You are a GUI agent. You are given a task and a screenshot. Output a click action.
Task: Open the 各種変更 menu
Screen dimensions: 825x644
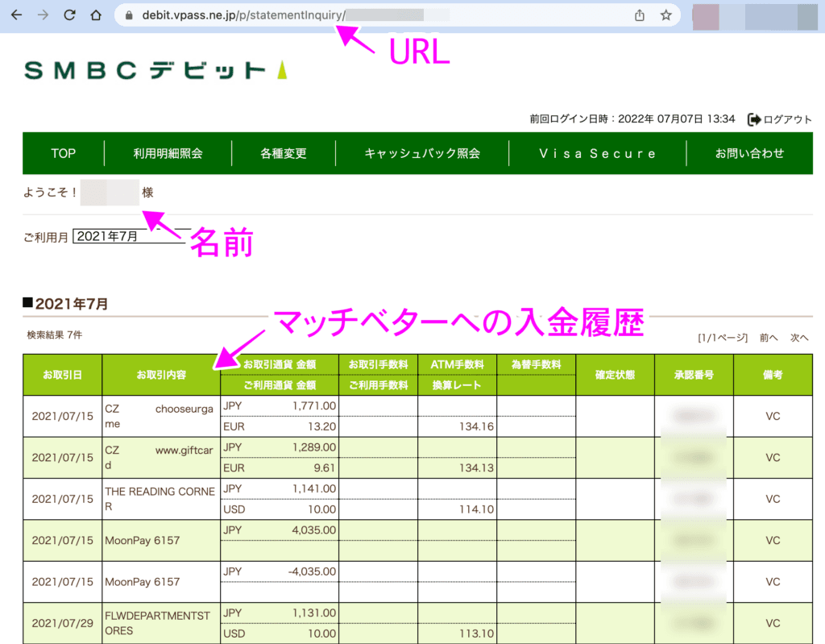click(x=283, y=153)
